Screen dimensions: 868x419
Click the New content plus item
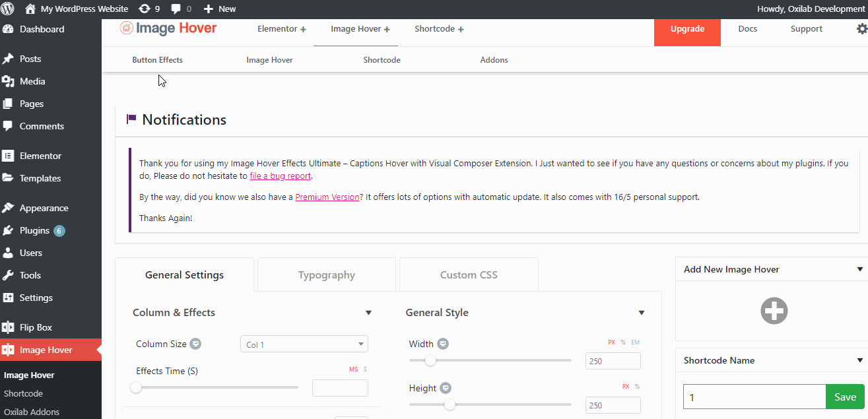coord(219,9)
